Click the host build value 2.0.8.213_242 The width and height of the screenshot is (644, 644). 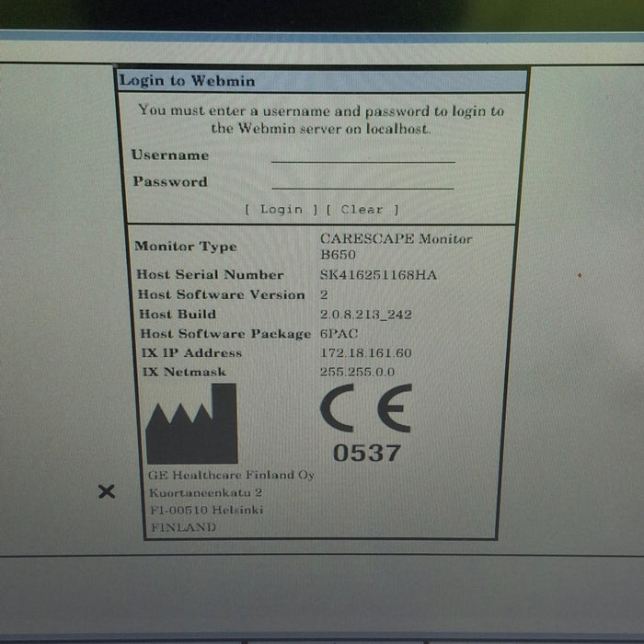tap(365, 315)
